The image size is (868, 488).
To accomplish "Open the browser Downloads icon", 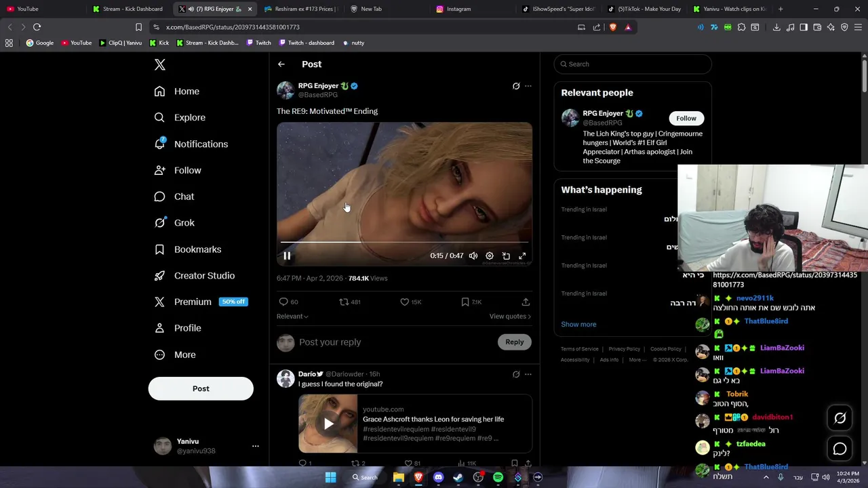I will (776, 27).
